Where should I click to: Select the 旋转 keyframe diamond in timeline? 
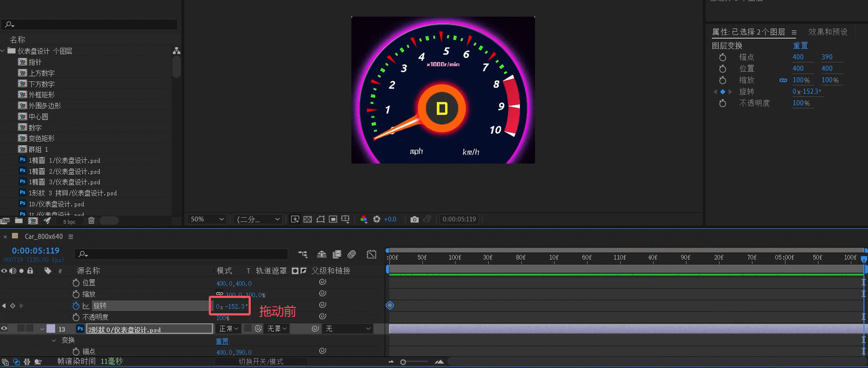coord(390,305)
